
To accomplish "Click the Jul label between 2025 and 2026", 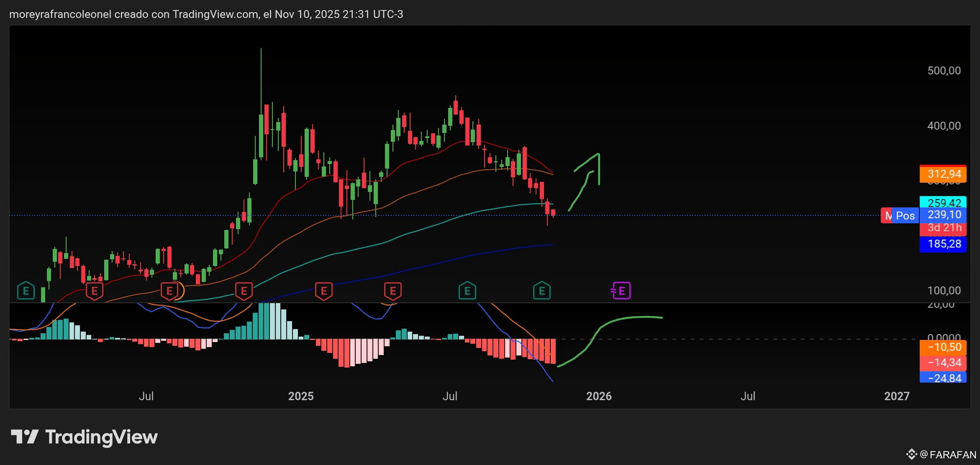I will [450, 396].
